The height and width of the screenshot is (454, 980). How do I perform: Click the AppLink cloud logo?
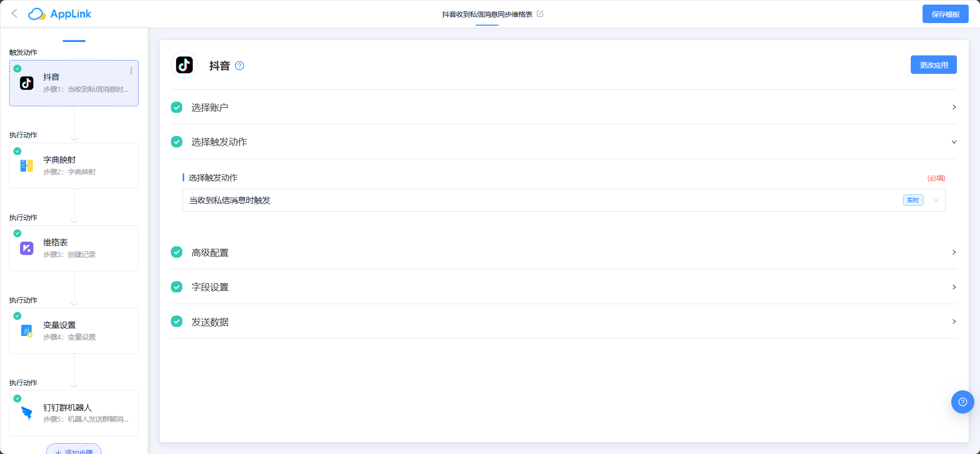pyautogui.click(x=37, y=14)
